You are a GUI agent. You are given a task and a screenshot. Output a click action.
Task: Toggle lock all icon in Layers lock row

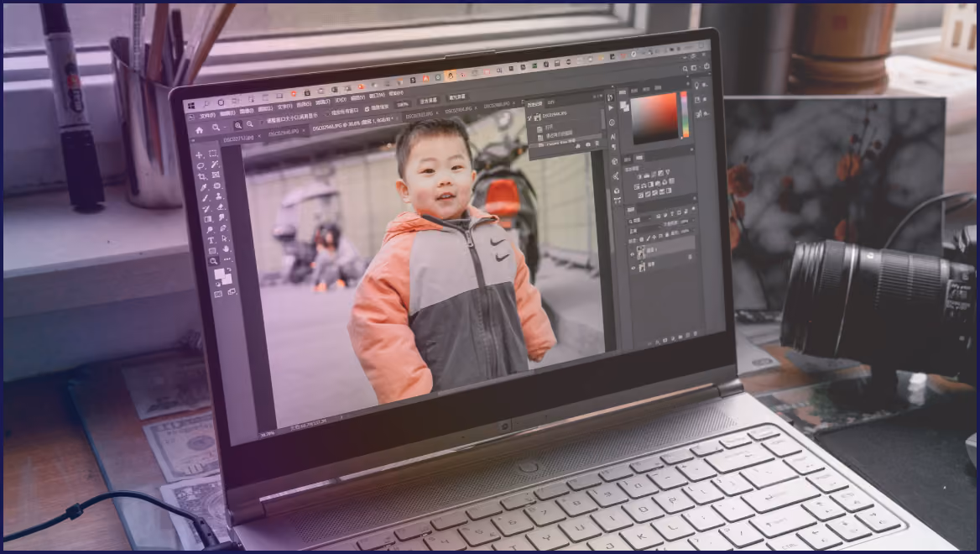tap(667, 234)
